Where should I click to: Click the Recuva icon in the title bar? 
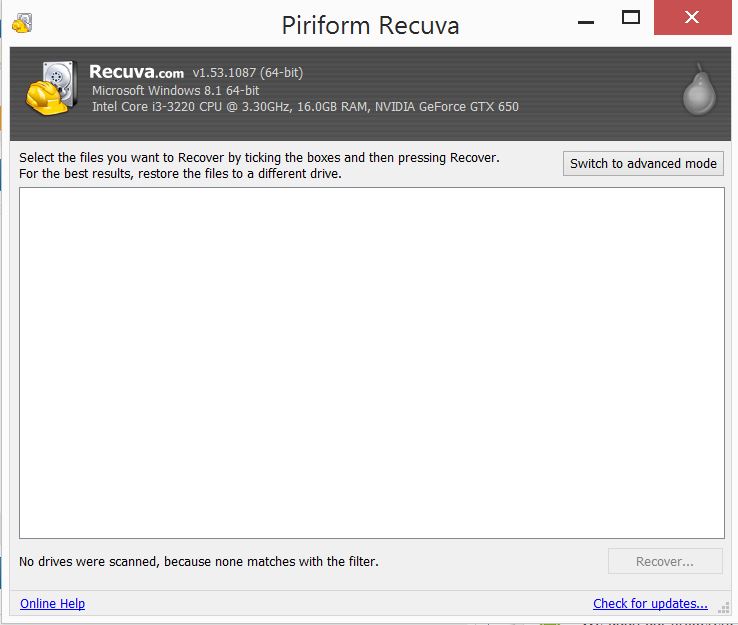click(x=22, y=23)
